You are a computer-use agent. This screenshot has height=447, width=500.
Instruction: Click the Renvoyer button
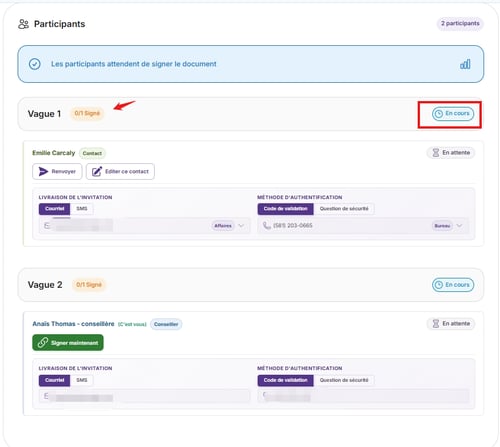pyautogui.click(x=57, y=172)
